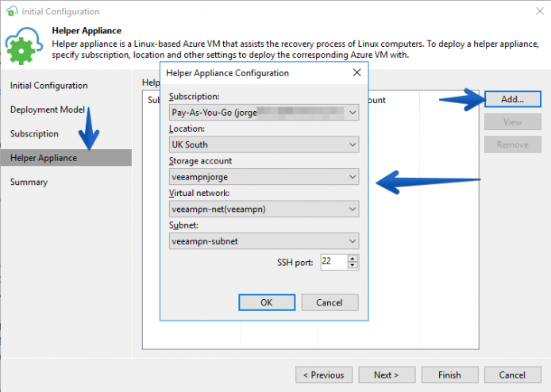The width and height of the screenshot is (551, 392).
Task: Expand the Location dropdown showing UK South
Action: pos(264,144)
